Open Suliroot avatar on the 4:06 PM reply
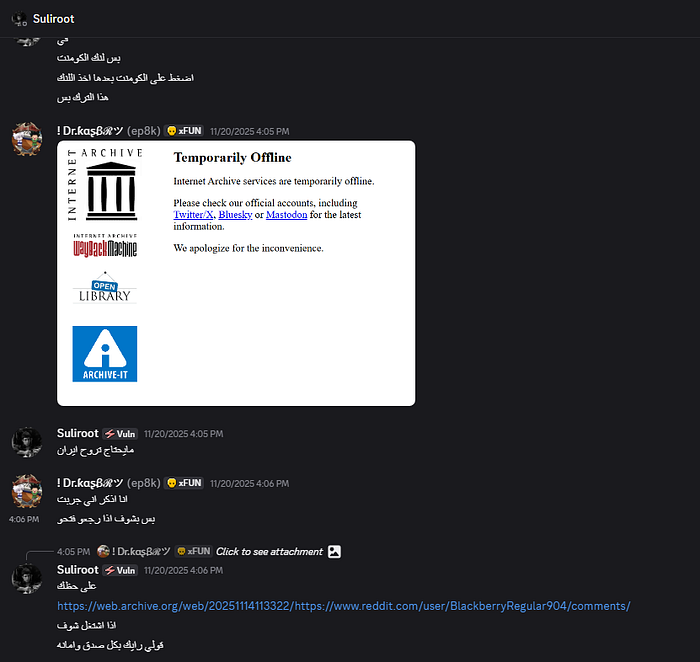700x662 pixels. (x=27, y=579)
